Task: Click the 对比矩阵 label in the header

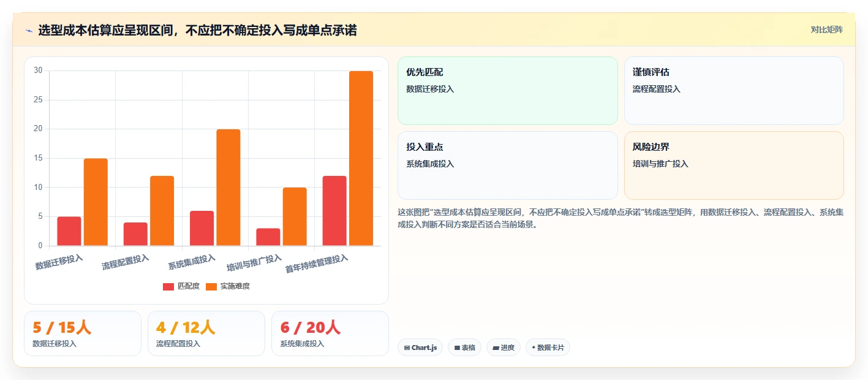Action: [827, 30]
